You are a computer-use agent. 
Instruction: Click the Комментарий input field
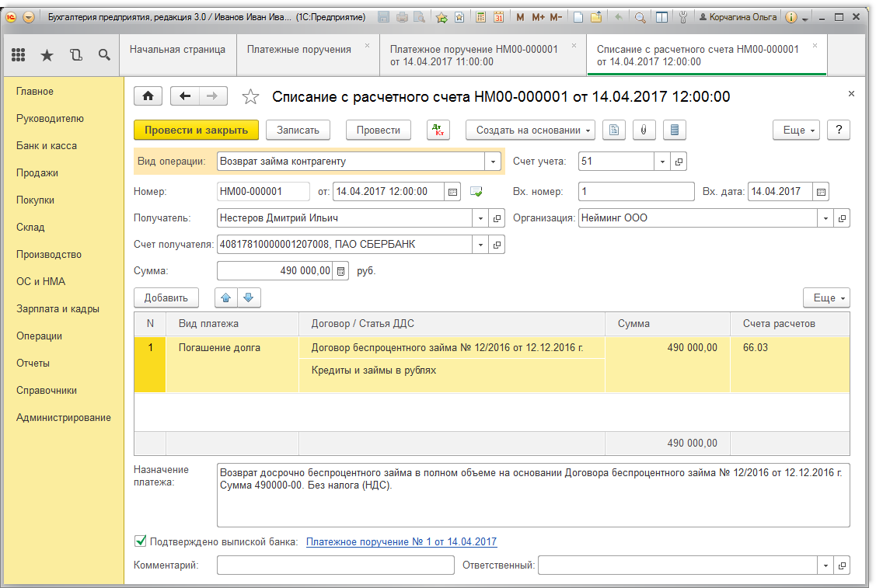click(x=335, y=565)
